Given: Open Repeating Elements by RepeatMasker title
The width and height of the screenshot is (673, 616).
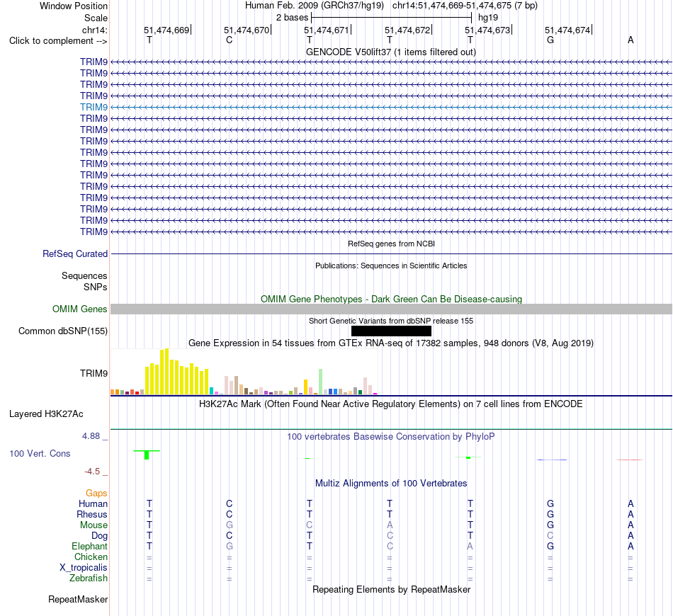Looking at the screenshot, I should pos(391,589).
